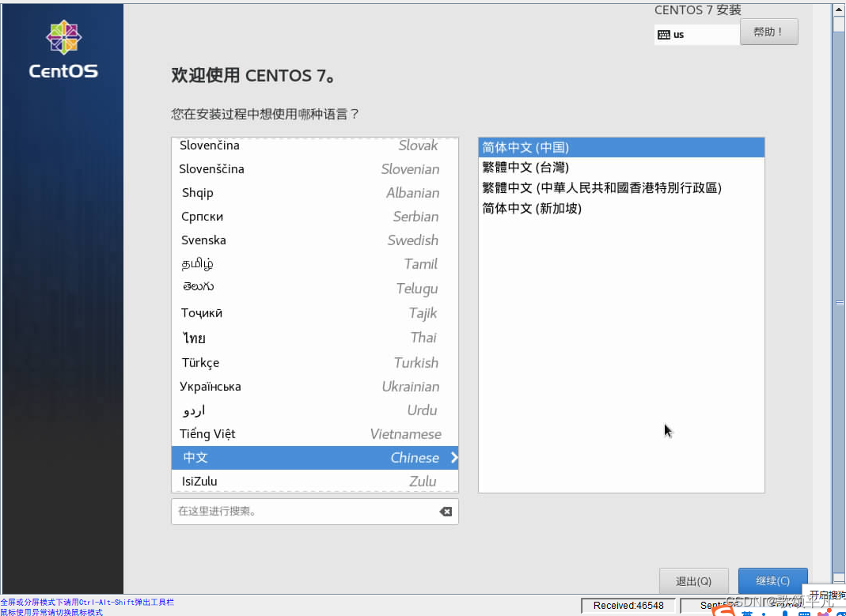Viewport: 846px width, 616px height.
Task: Choose the 简体中文 (中国) locale
Action: click(621, 148)
